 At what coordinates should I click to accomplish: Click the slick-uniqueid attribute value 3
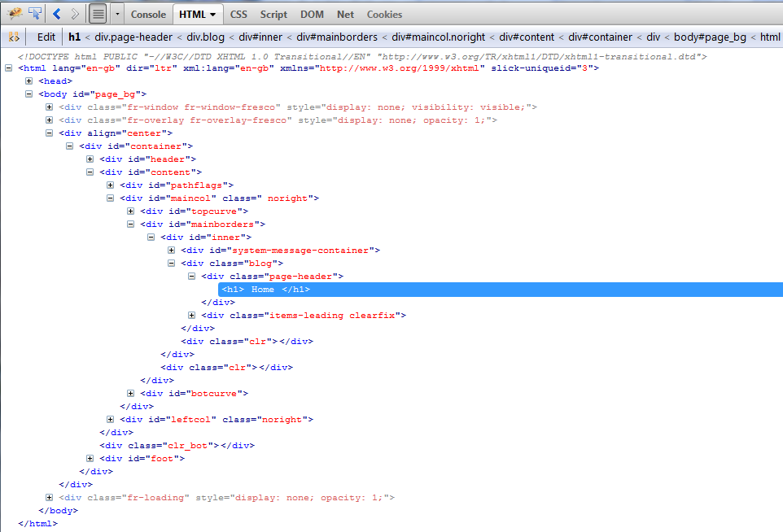584,68
